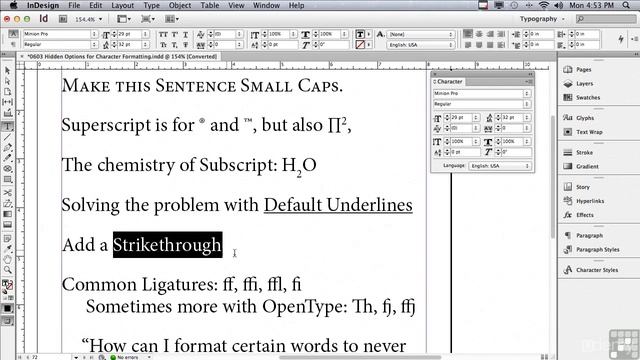Open Control panel character style None dropdown
The height and width of the screenshot is (360, 640).
click(x=421, y=34)
